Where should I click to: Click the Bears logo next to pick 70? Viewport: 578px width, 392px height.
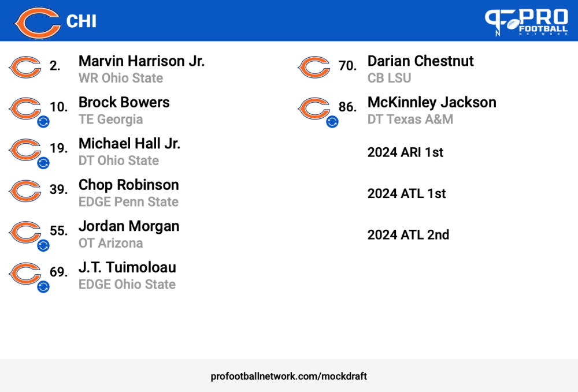point(314,67)
